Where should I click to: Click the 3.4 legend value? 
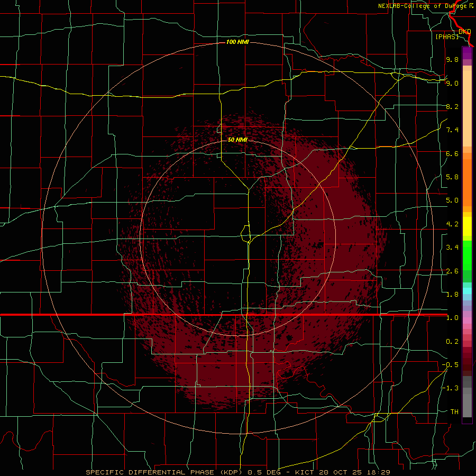[452, 248]
